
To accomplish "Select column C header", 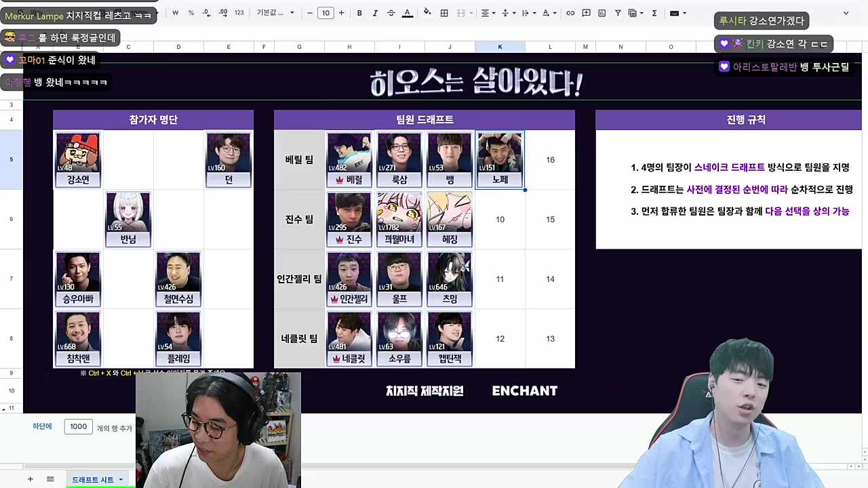I will coord(128,47).
